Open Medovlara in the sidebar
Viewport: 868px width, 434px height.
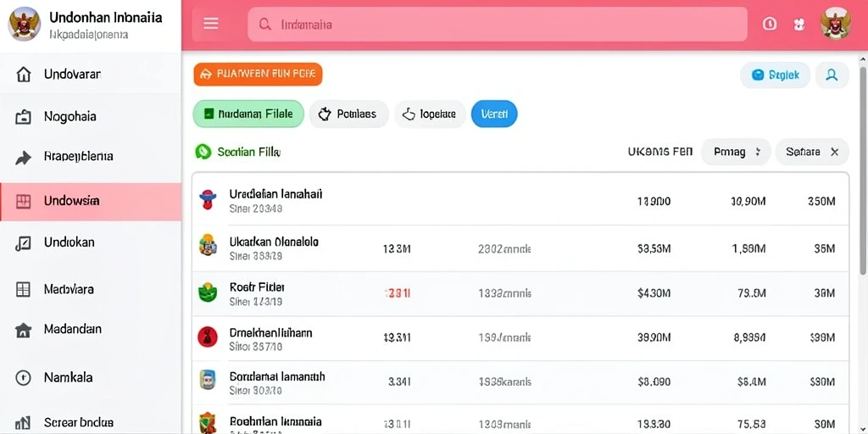coord(90,289)
